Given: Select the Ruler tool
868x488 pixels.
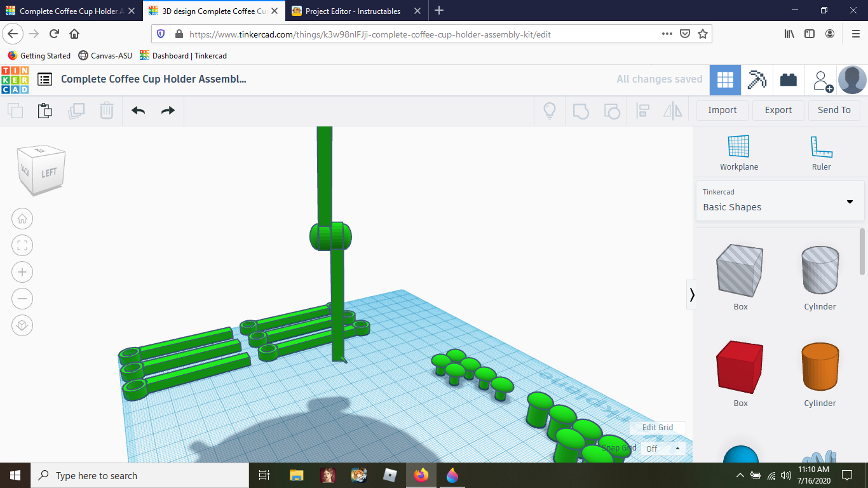Looking at the screenshot, I should [821, 153].
